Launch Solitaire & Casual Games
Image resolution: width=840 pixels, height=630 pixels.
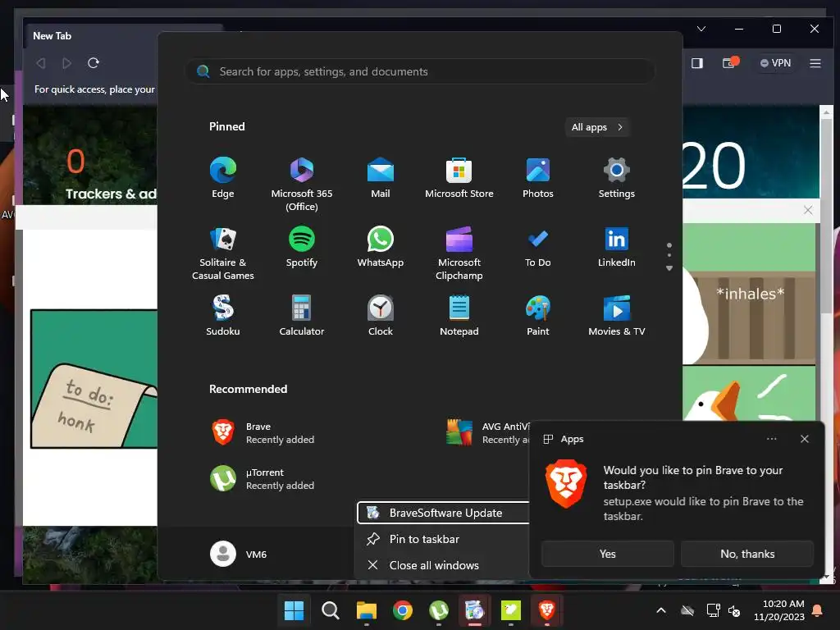click(x=223, y=253)
